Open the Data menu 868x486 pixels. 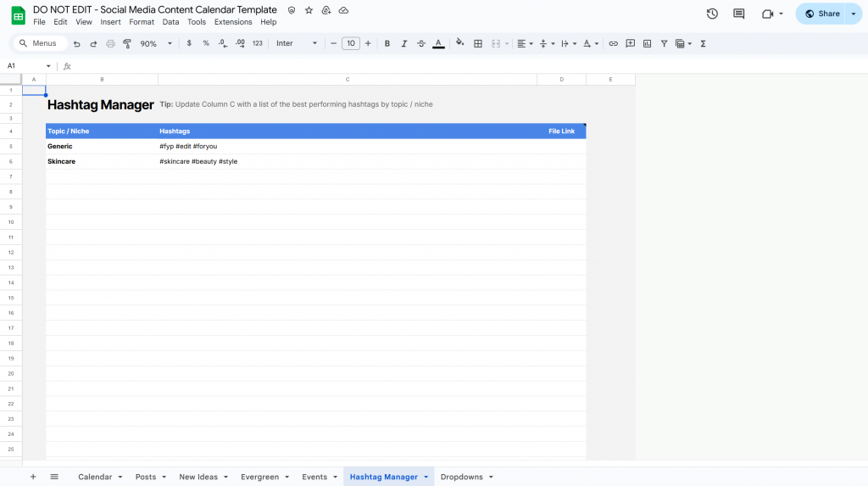(x=170, y=22)
